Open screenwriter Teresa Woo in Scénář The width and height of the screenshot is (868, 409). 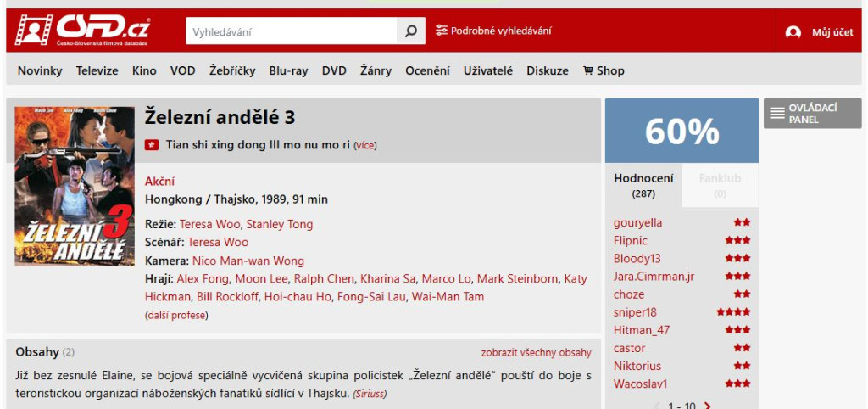point(218,242)
